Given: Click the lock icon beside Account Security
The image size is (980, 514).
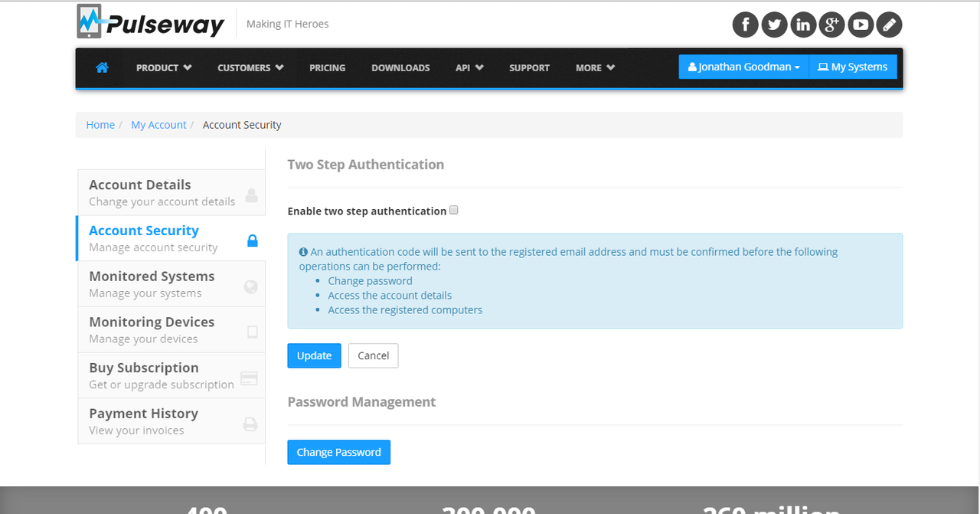Looking at the screenshot, I should 252,240.
